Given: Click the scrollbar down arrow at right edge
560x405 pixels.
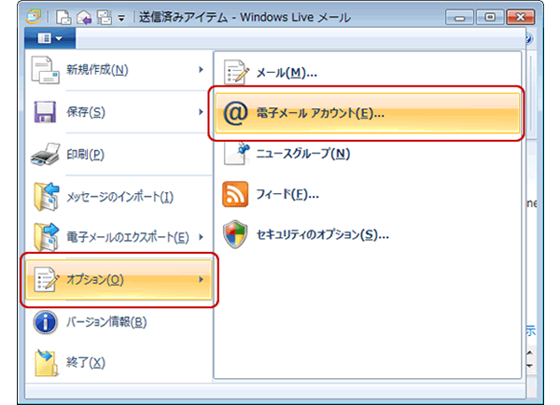Looking at the screenshot, I should pos(530,365).
